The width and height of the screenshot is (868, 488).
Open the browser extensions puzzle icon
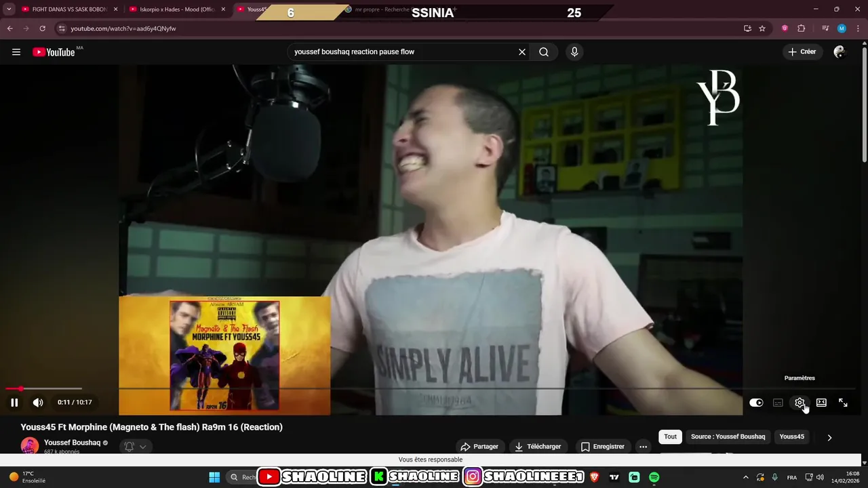801,28
